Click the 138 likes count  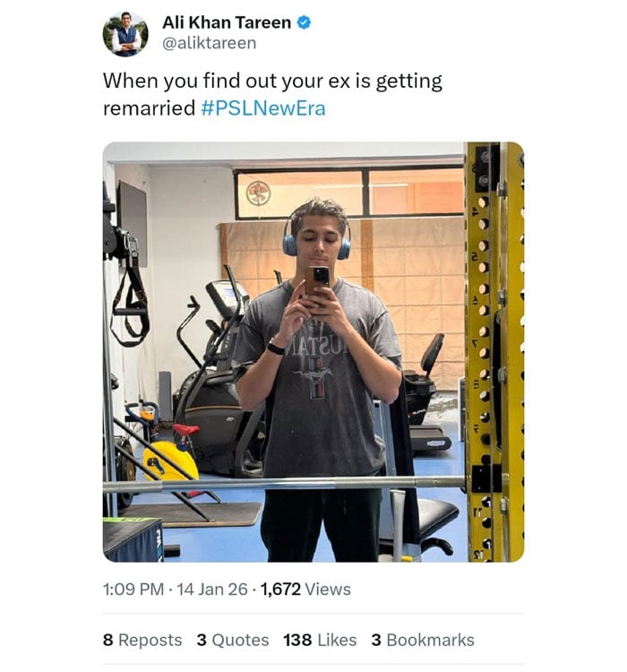point(297,640)
